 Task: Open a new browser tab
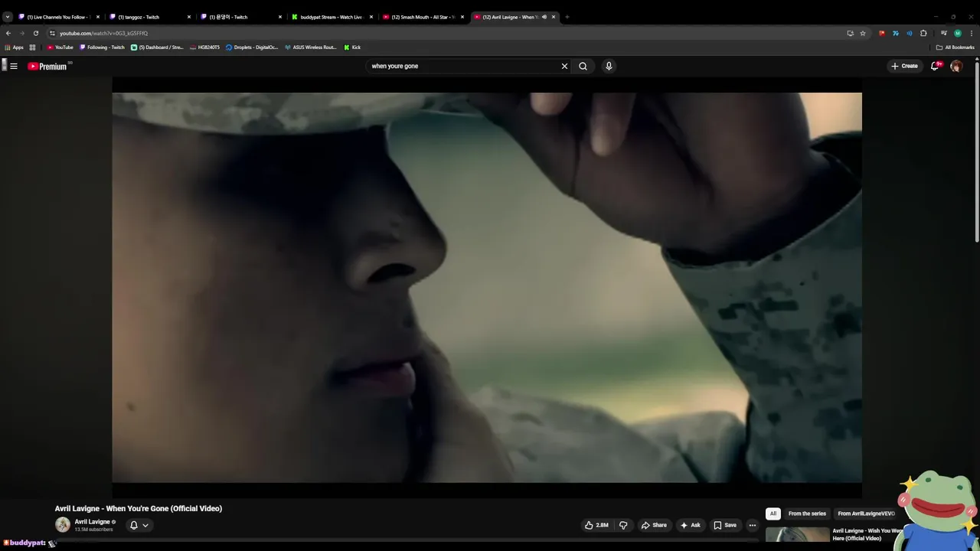tap(567, 17)
